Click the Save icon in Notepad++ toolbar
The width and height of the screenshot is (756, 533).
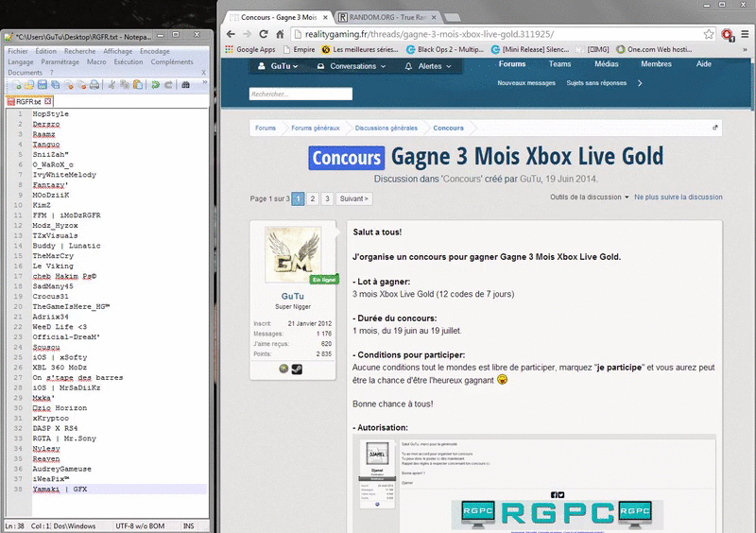click(43, 85)
